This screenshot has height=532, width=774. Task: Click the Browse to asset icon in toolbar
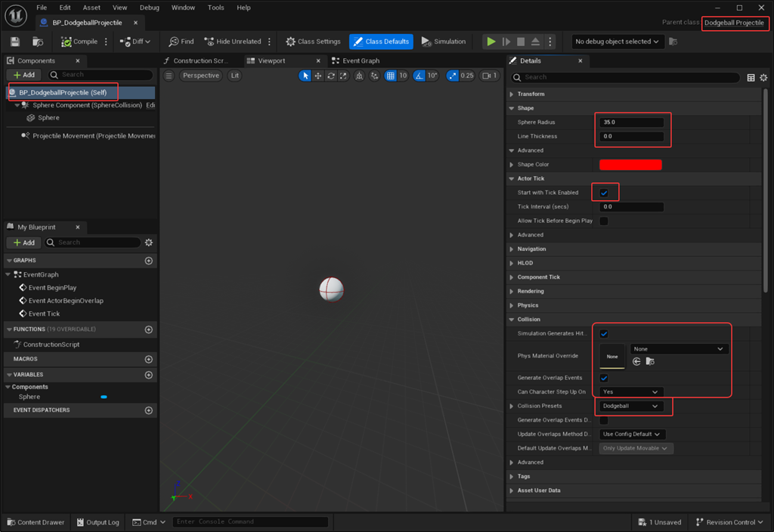point(38,42)
